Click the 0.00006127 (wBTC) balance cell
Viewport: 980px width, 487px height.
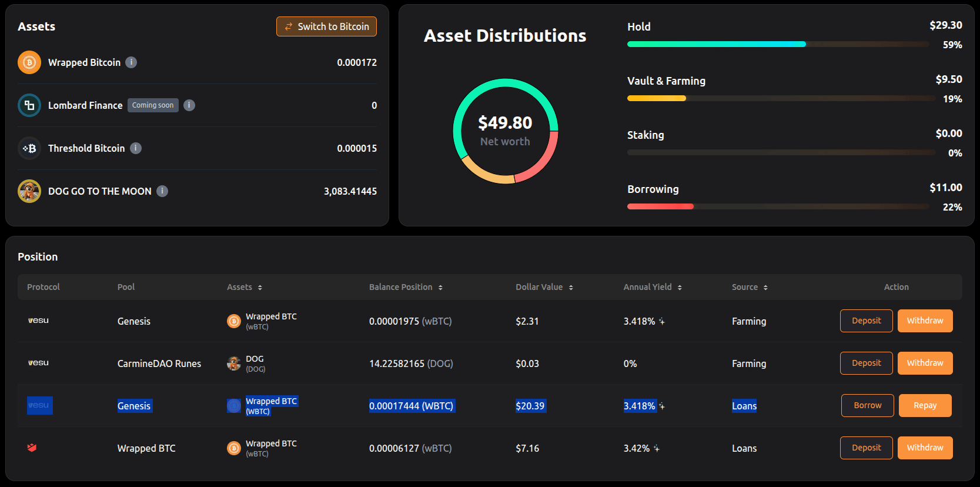click(x=410, y=448)
